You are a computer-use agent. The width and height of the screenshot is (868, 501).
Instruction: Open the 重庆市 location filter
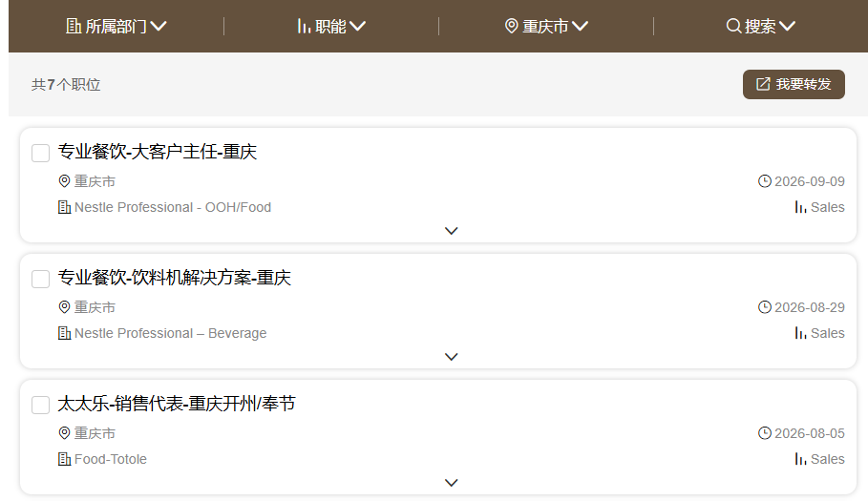point(546,26)
